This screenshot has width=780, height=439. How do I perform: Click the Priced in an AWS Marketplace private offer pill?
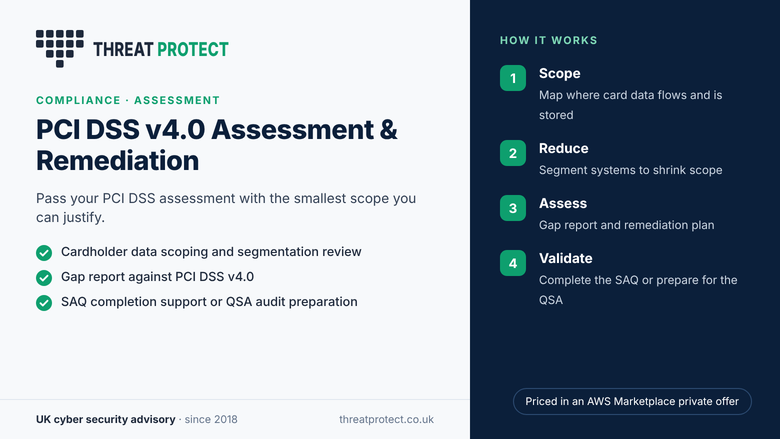click(x=632, y=401)
